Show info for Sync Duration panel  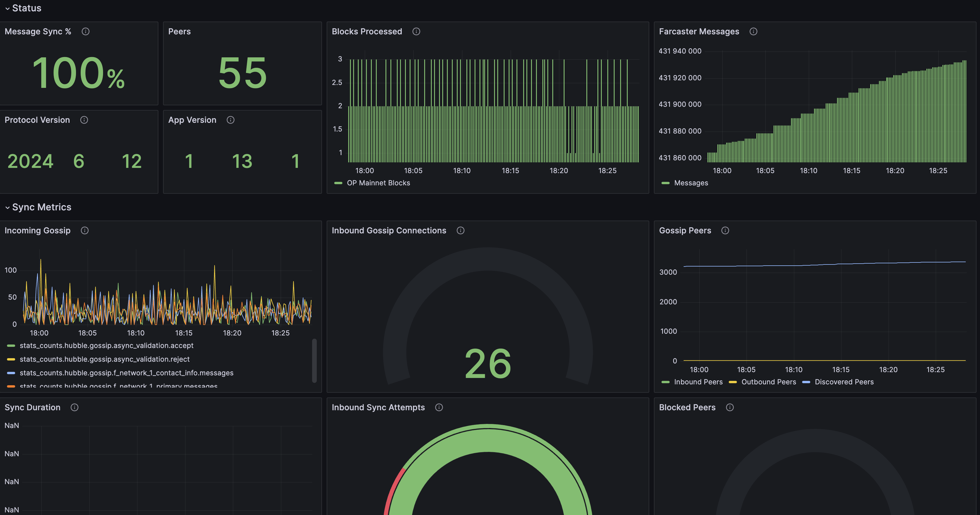click(x=75, y=407)
